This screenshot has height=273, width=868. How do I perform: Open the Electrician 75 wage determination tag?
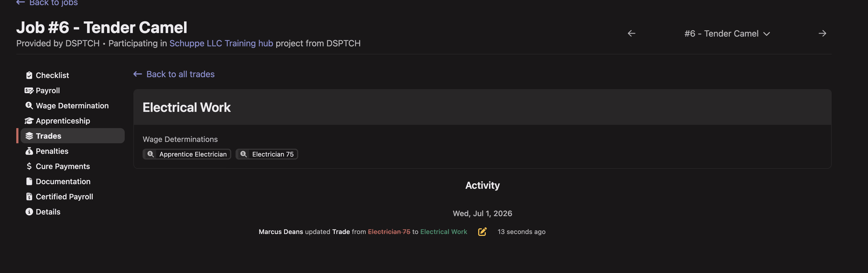(266, 154)
